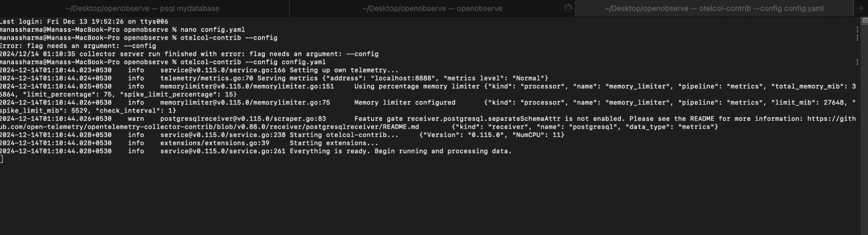
Task: Click the mark bracket beside the nano config.yaml command
Action: tap(857, 30)
